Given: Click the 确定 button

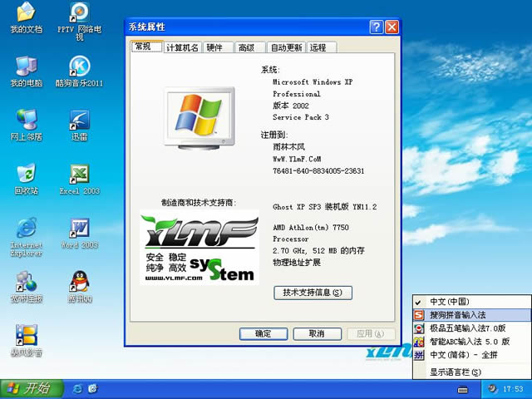Looking at the screenshot, I should pos(264,333).
